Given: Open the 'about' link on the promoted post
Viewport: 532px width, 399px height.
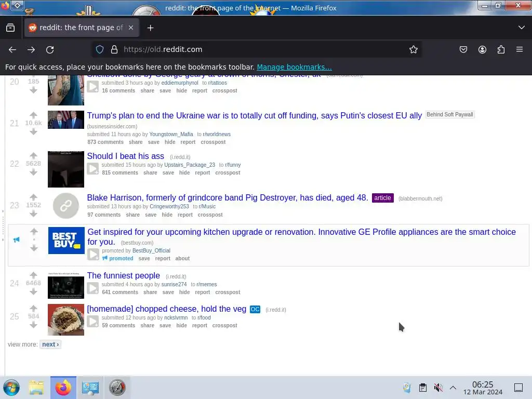Looking at the screenshot, I should coord(182,259).
